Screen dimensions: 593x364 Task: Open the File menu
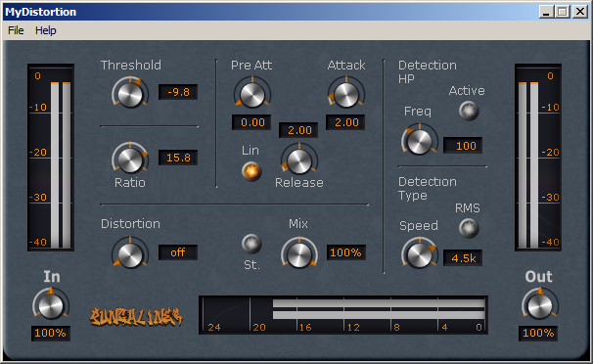[x=16, y=30]
